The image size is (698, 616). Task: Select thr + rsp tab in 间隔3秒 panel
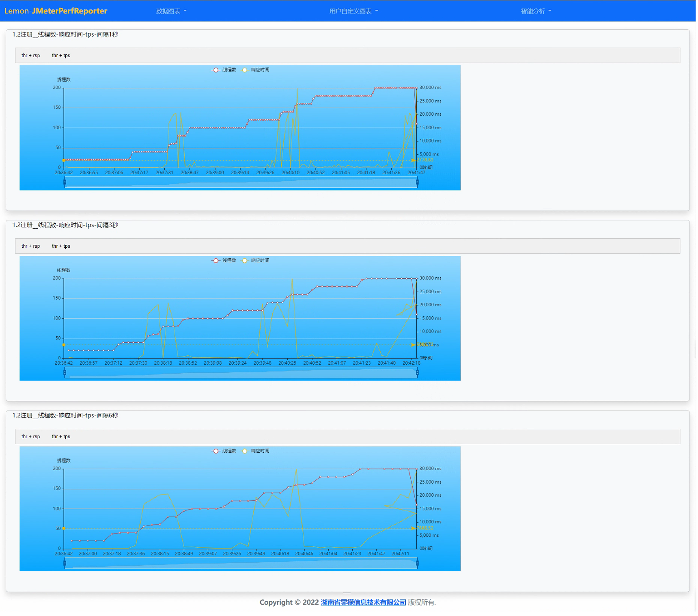click(x=31, y=246)
